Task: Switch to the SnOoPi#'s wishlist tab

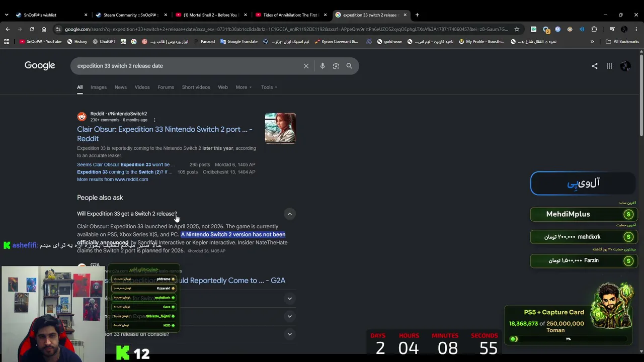Action: 50,15
